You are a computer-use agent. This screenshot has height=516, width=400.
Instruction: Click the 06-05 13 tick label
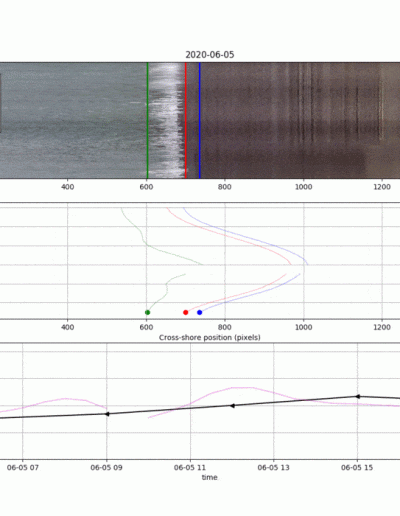[274, 468]
